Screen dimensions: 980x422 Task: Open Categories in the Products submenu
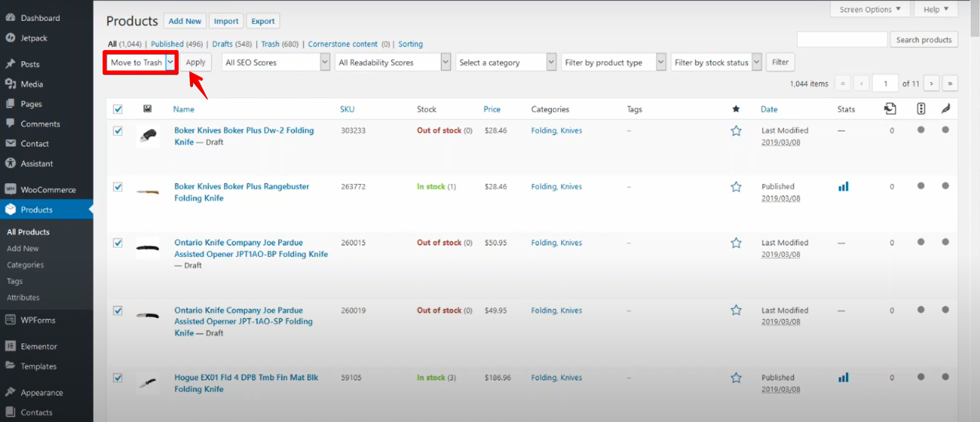point(25,265)
